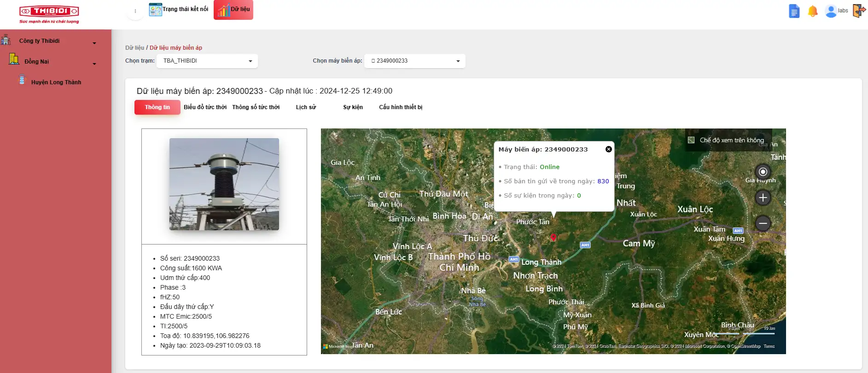This screenshot has width=868, height=373.
Task: Collapse the Công ty Thibidi arrow
Action: coord(94,43)
